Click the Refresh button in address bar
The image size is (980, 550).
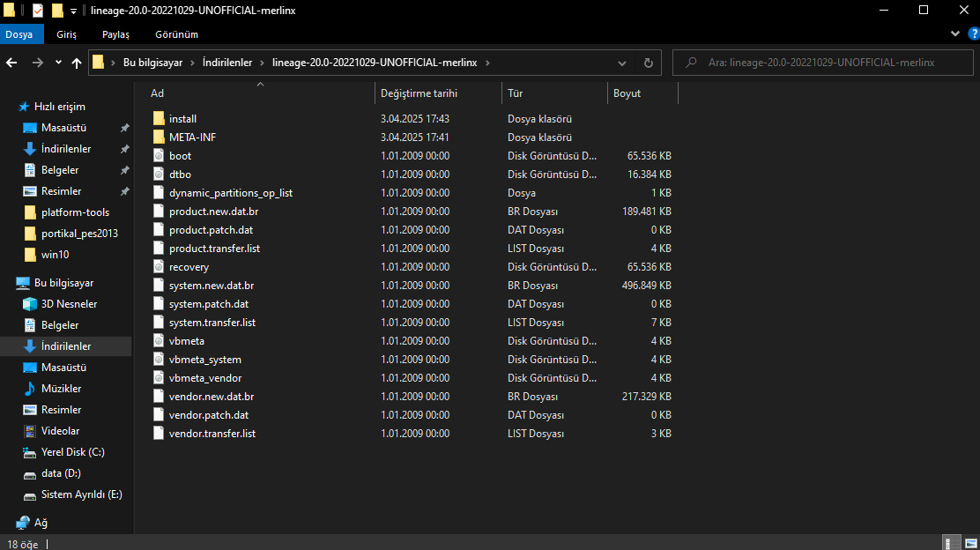(x=649, y=63)
